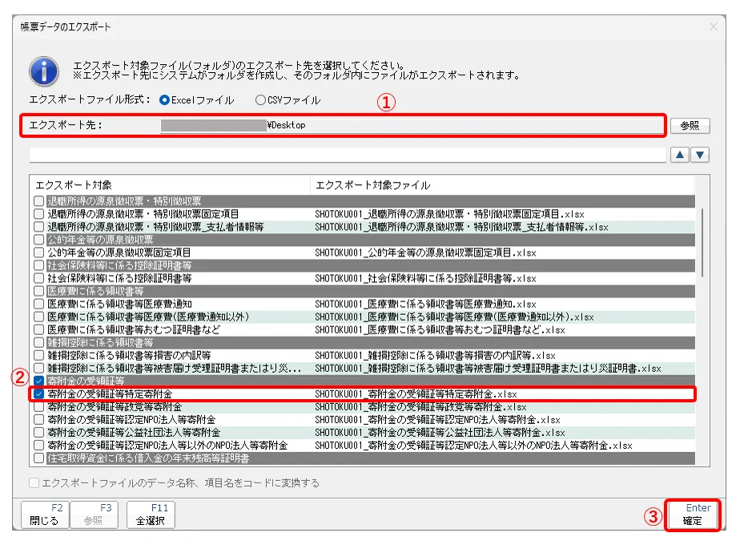
Task: Check 医療費に係る領収書等医療費通知 checkbox
Action: point(38,305)
